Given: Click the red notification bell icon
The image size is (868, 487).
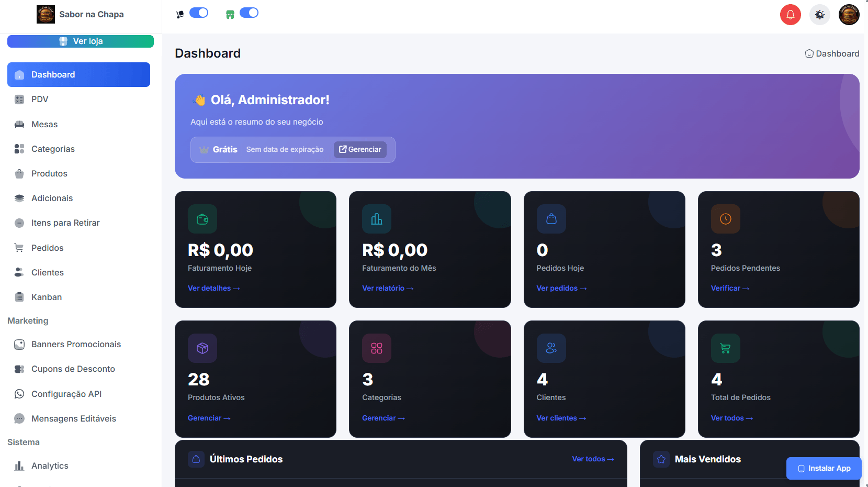Looking at the screenshot, I should 790,15.
